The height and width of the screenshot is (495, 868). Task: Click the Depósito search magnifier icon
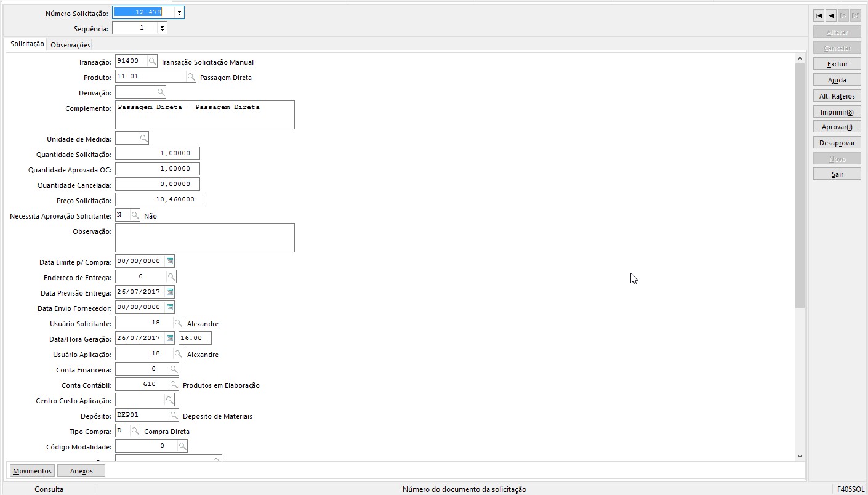[x=174, y=416]
